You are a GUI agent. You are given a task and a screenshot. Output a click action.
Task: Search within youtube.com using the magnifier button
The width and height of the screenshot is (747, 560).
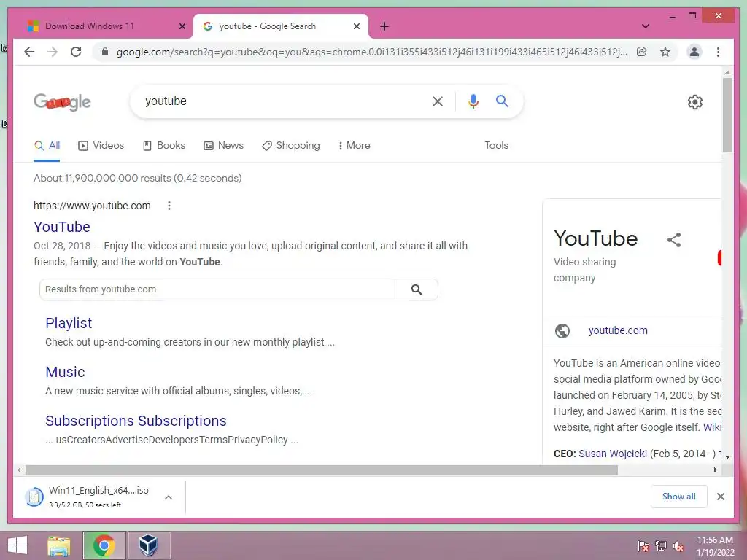click(x=417, y=289)
